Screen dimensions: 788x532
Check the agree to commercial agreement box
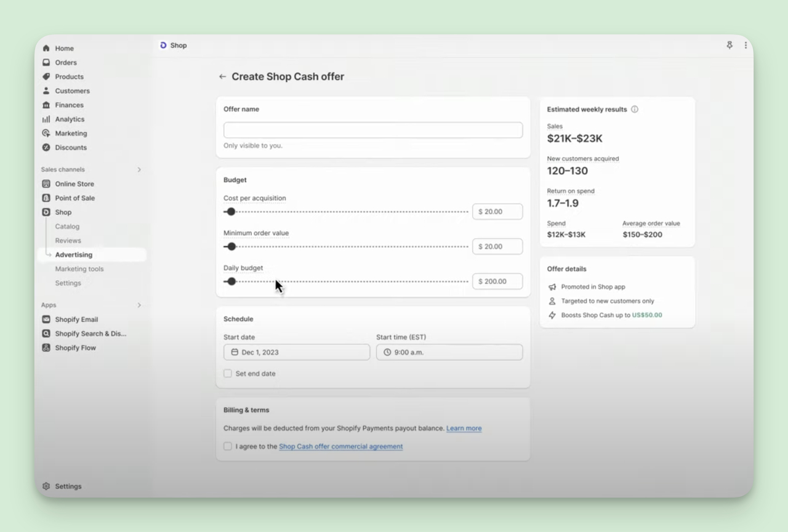tap(228, 446)
